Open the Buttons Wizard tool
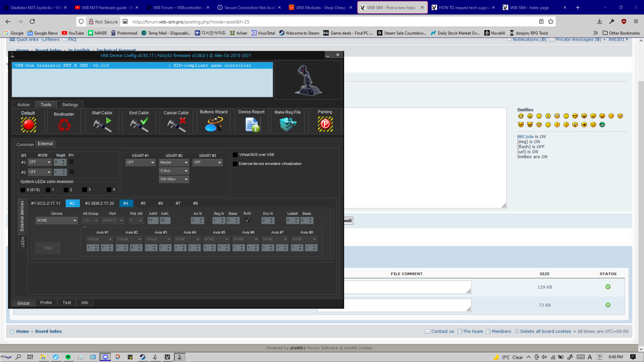Viewport: 644px width, 362px height. [x=214, y=124]
